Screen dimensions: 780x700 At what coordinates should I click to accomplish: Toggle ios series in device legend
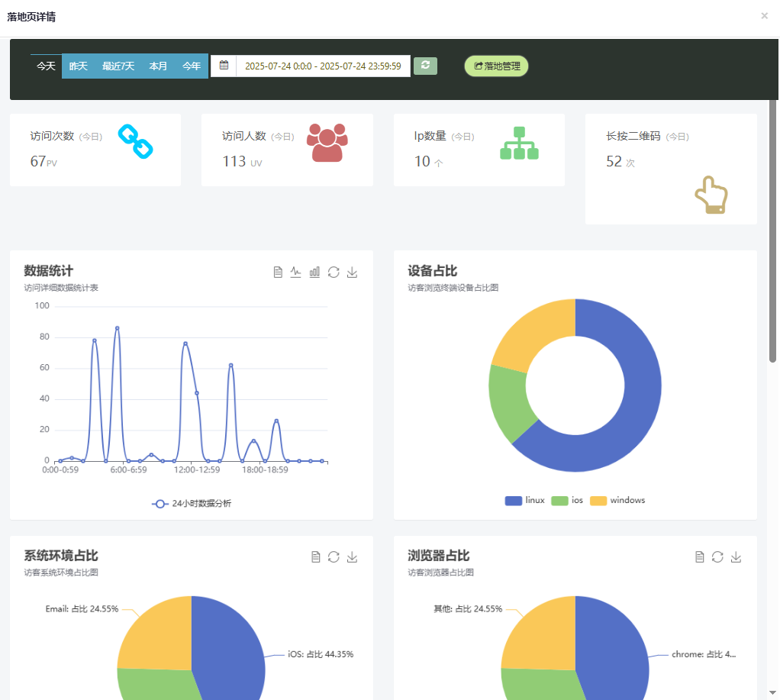(568, 501)
